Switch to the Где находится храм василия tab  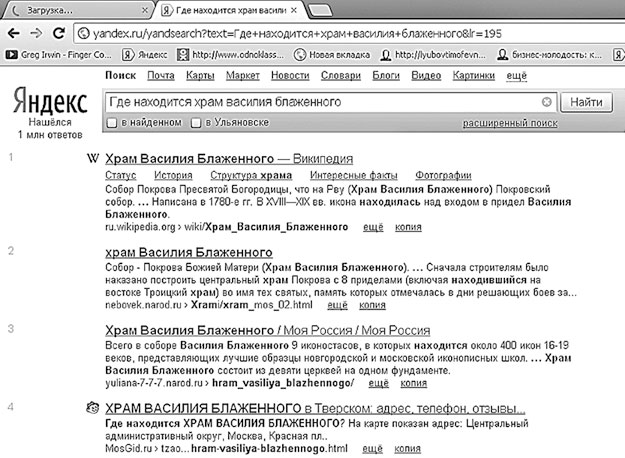(230, 10)
